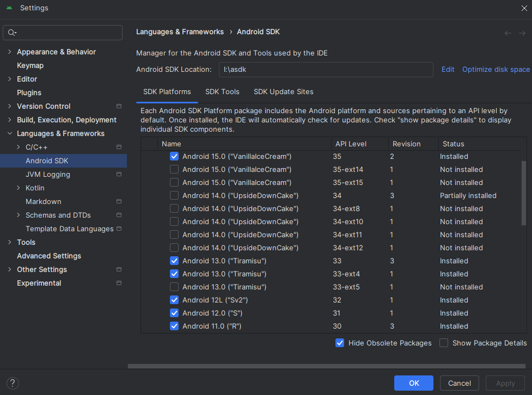Confirm with the OK button
Screen dimensions: 532x395
point(414,383)
